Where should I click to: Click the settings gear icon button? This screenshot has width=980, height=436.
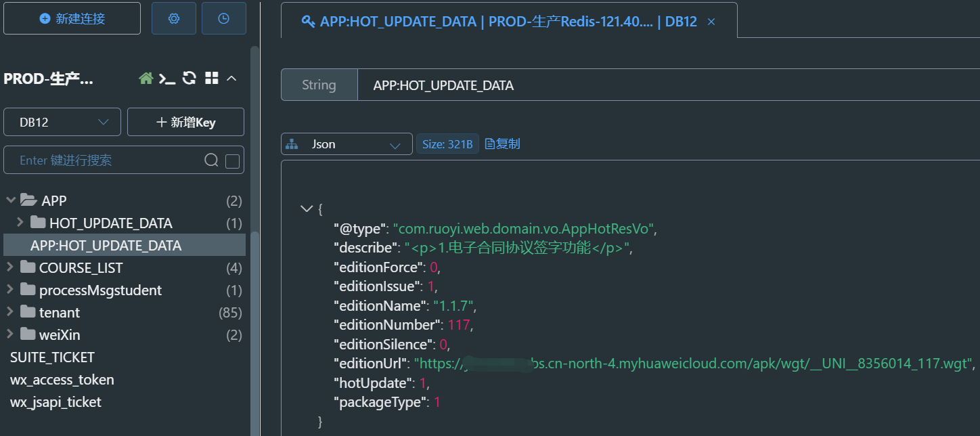pos(174,19)
